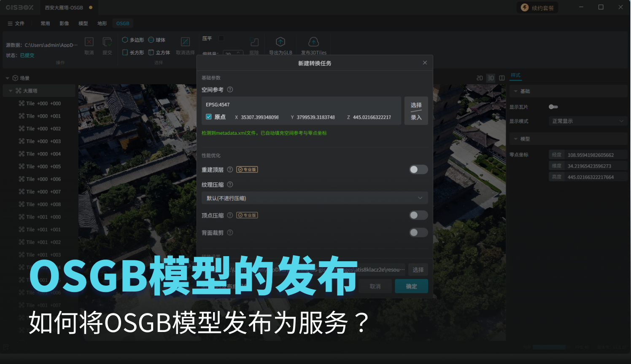Click the help icon beside 纹理压缩
Screen dimensions: 631x364
point(230,185)
